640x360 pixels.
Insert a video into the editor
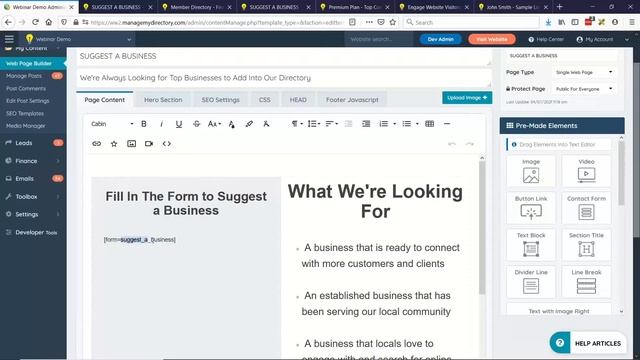coord(149,144)
